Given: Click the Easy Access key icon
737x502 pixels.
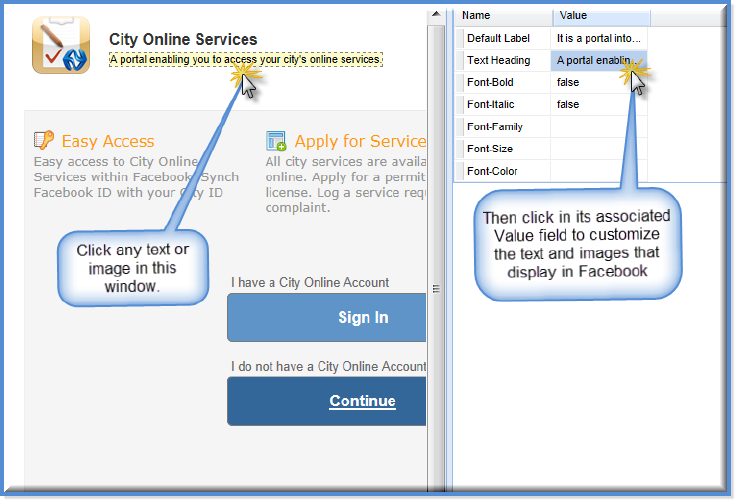Looking at the screenshot, I should (44, 140).
